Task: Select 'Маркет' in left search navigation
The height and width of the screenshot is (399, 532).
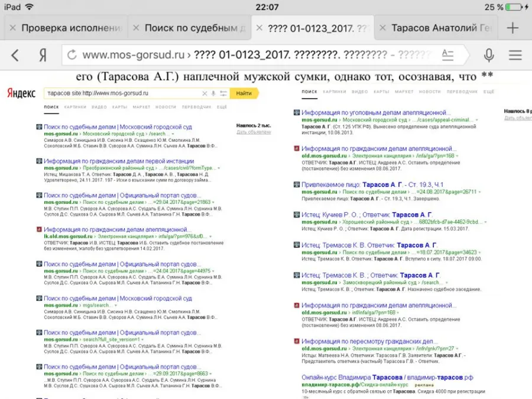Action: click(x=141, y=107)
